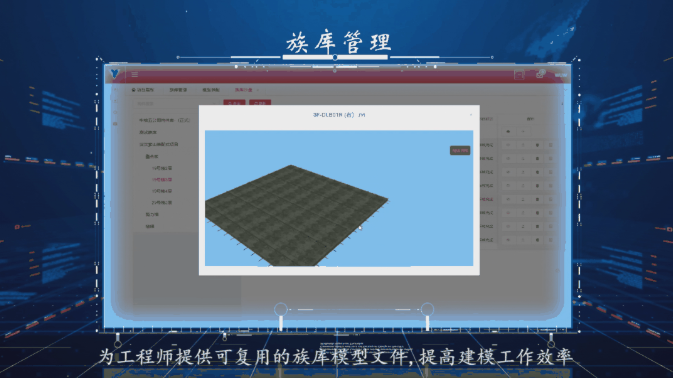The width and height of the screenshot is (673, 378).
Task: Close the active red-text tab
Action: point(258,90)
